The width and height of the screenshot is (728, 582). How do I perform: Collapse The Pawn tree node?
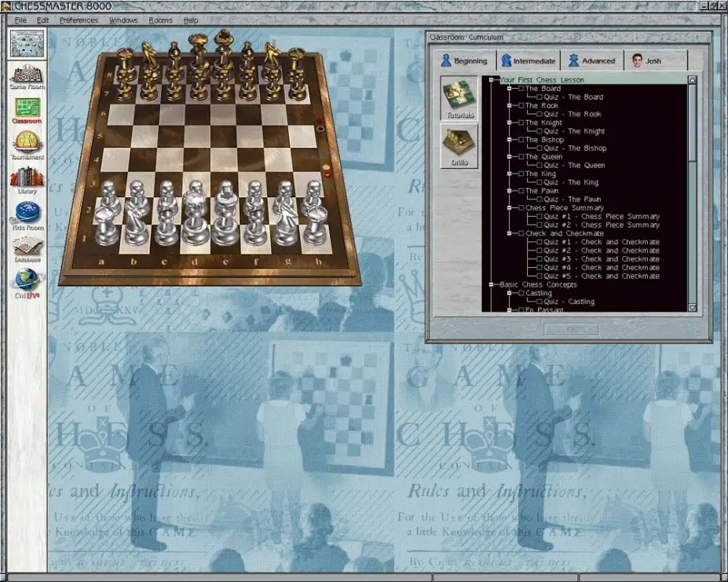tap(510, 190)
